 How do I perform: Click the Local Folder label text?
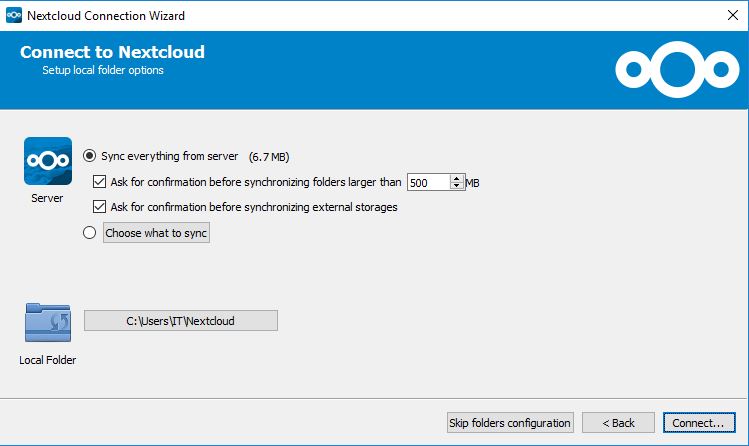coord(47,360)
